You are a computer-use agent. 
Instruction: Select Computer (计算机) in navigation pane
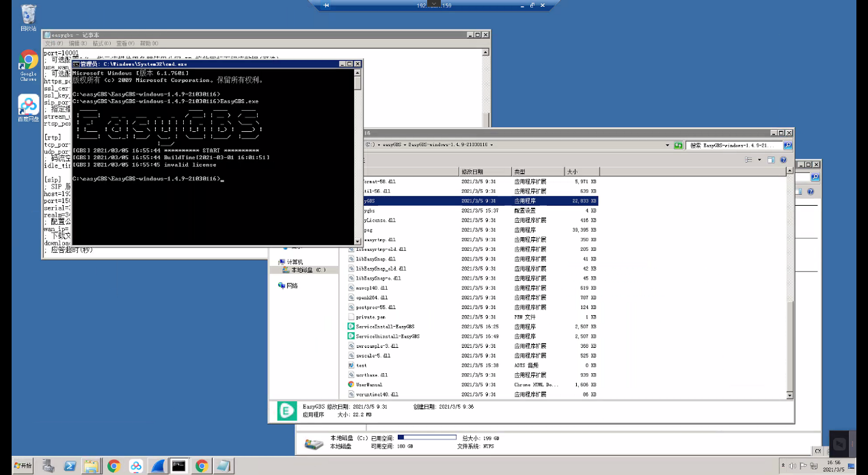290,262
